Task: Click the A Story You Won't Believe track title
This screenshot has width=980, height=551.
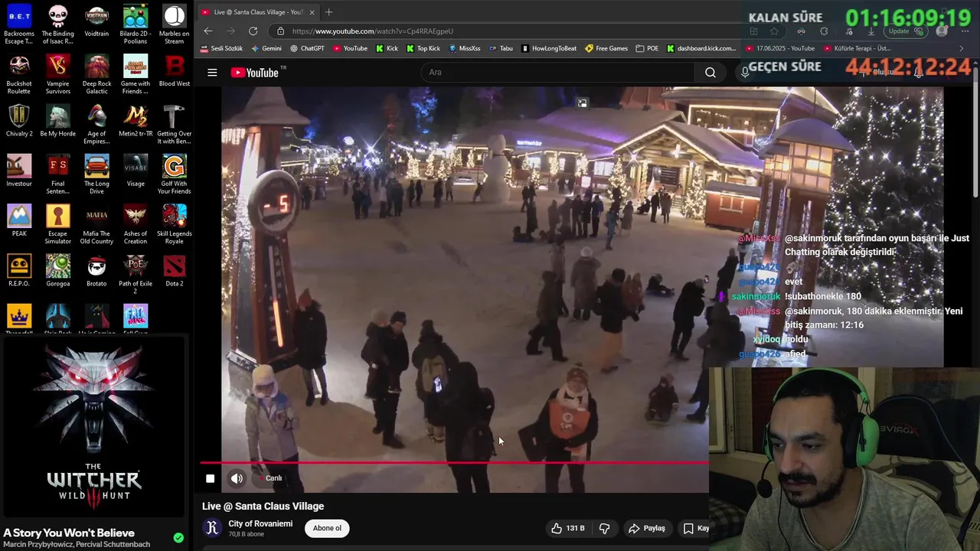Action: 69,533
